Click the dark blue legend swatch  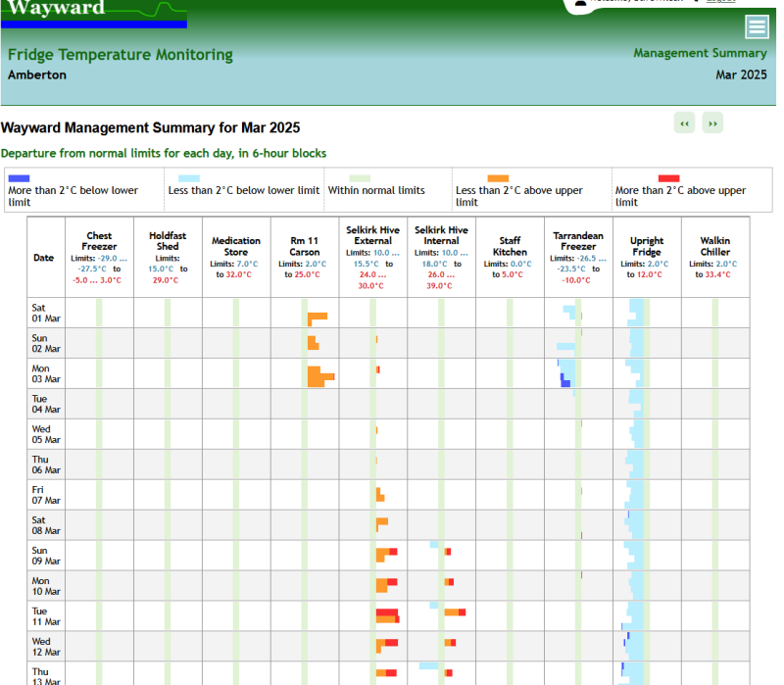[19, 178]
